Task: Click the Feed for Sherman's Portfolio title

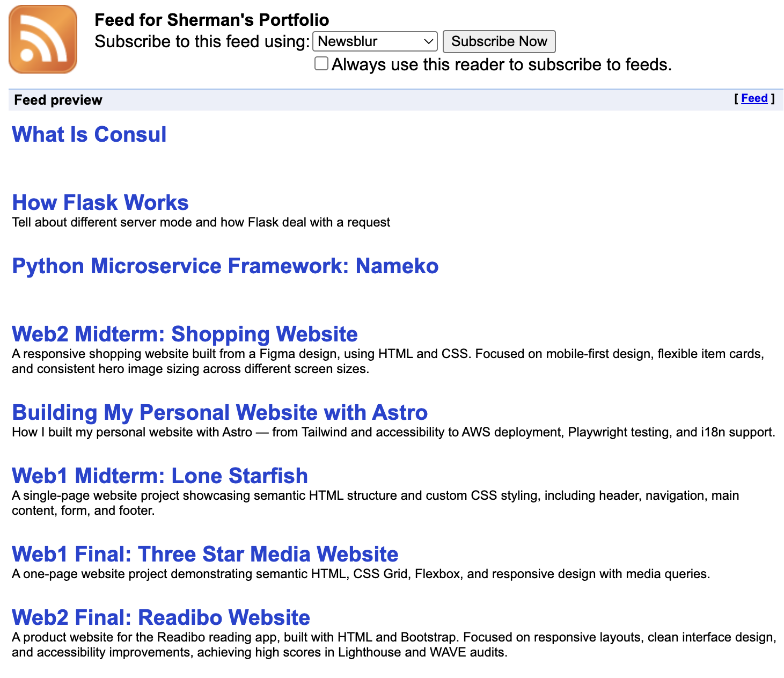Action: click(211, 20)
